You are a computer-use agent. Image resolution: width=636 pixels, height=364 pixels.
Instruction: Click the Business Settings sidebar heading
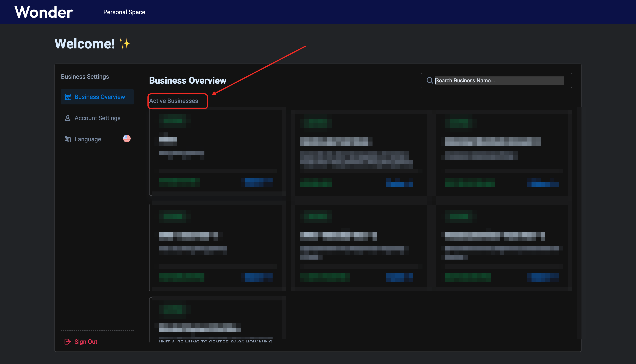(85, 76)
